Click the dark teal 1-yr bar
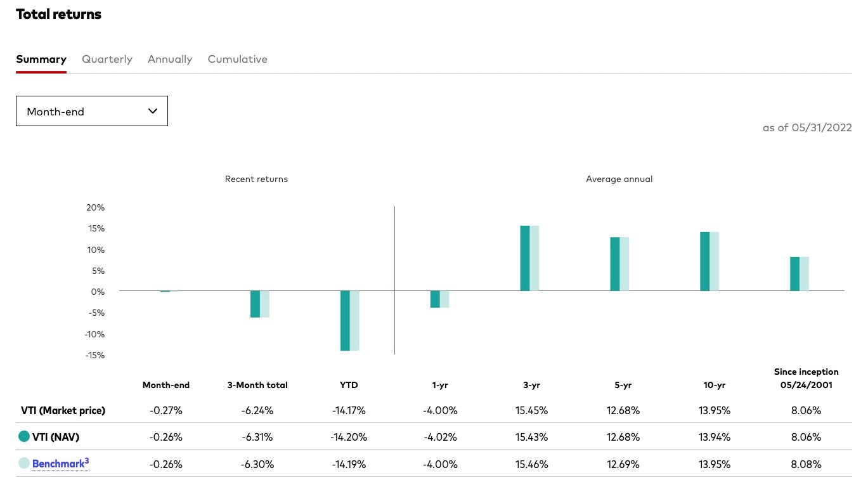The height and width of the screenshot is (487, 868). pyautogui.click(x=435, y=299)
